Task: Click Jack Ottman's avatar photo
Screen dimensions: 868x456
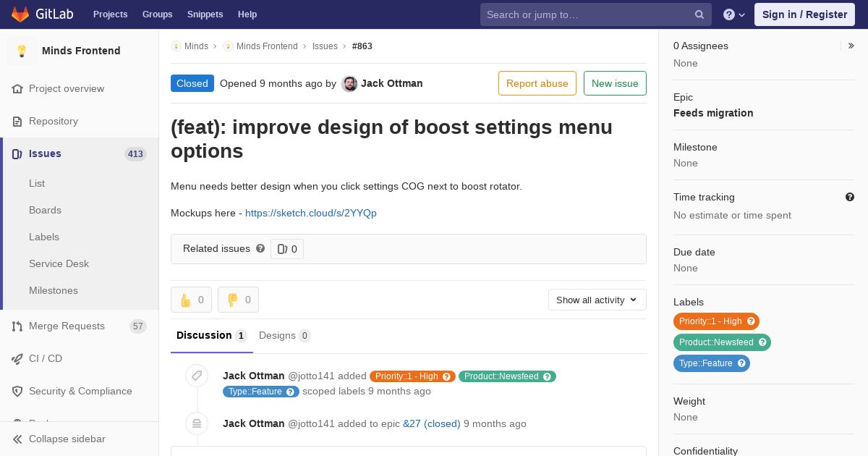Action: 349,84
